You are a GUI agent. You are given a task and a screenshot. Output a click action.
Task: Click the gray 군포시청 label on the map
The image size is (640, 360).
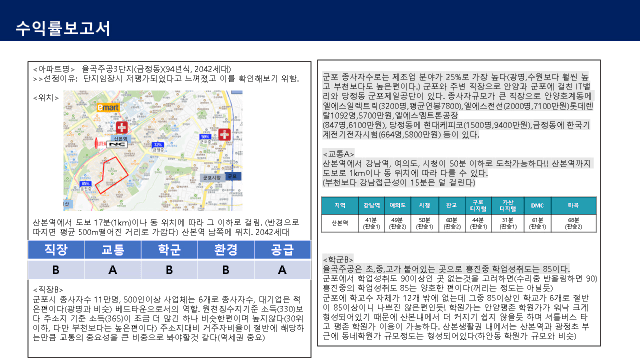pyautogui.click(x=212, y=178)
